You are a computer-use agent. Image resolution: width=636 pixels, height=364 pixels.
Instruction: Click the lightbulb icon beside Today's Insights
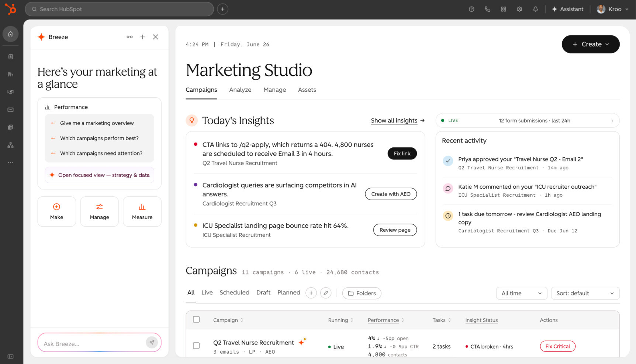[191, 120]
